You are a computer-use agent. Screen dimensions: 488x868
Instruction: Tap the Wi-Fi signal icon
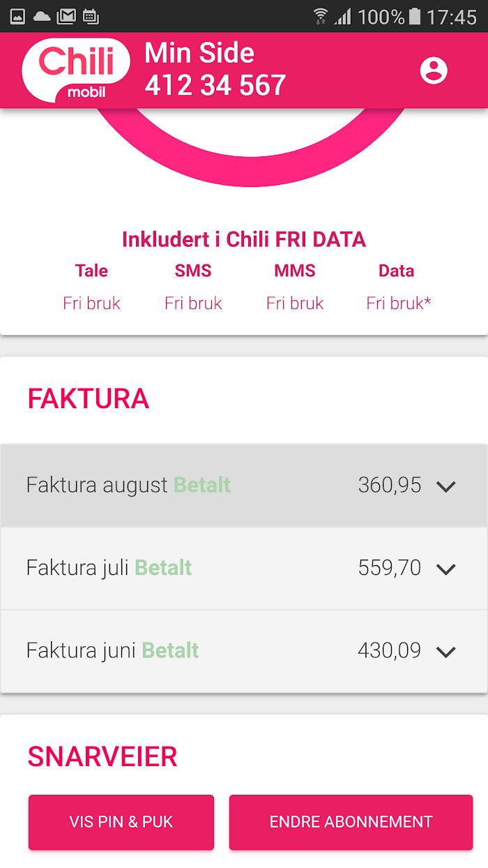click(321, 16)
